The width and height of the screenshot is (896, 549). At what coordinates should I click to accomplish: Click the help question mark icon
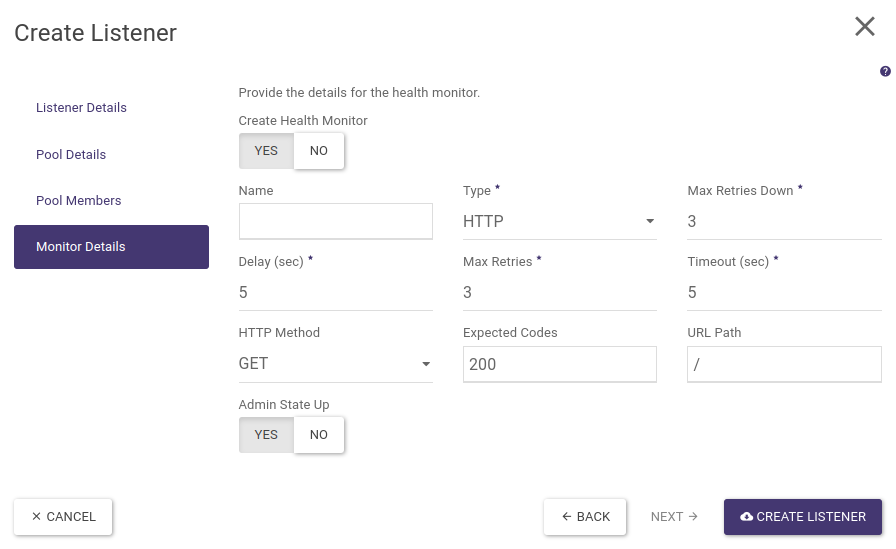pos(885,72)
